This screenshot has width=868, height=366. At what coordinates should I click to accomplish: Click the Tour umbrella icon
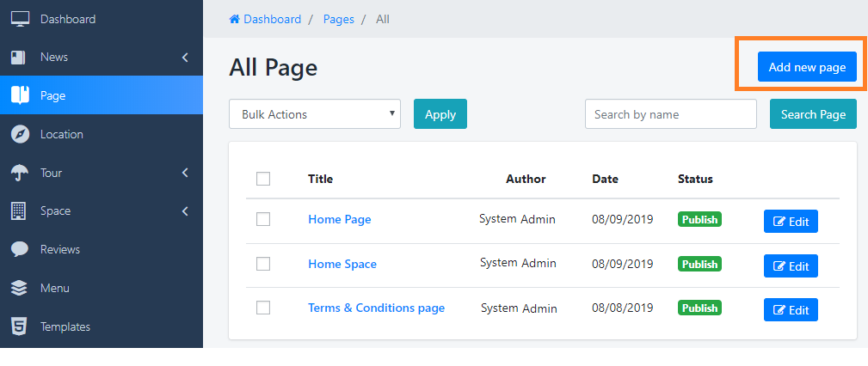click(19, 173)
